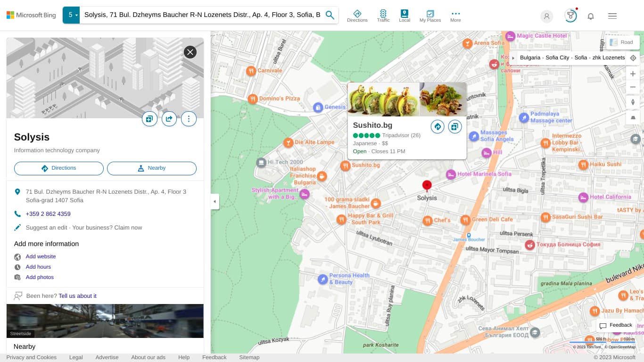
Task: Open the Sushito.bg sushi roll photo
Action: 383,99
